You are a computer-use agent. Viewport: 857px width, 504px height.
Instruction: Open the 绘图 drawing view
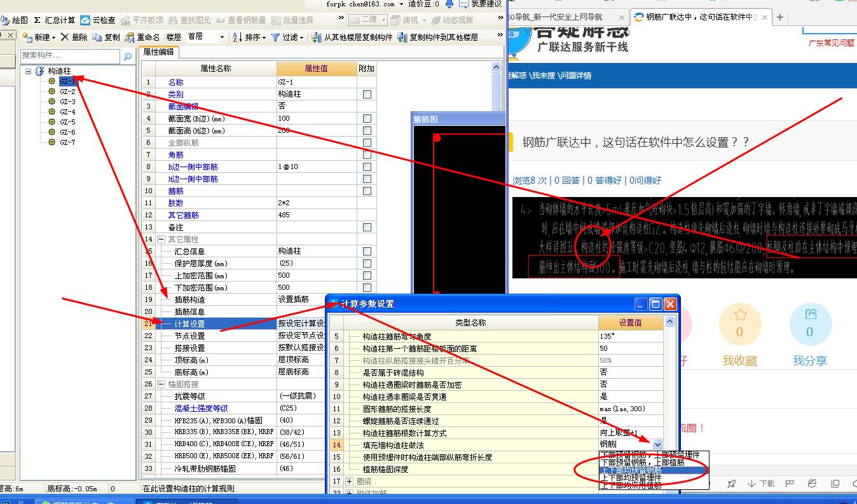tap(14, 20)
